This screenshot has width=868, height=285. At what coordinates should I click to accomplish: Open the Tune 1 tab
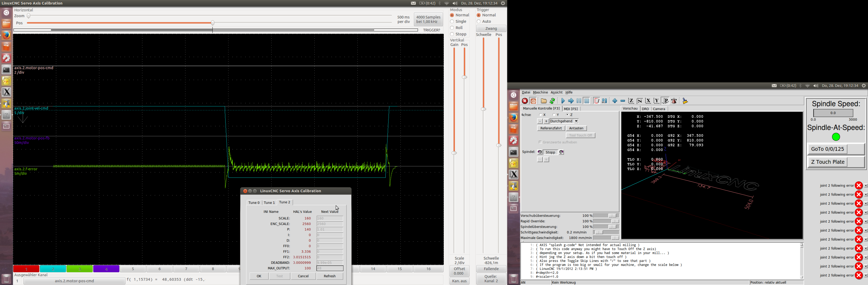pyautogui.click(x=269, y=203)
